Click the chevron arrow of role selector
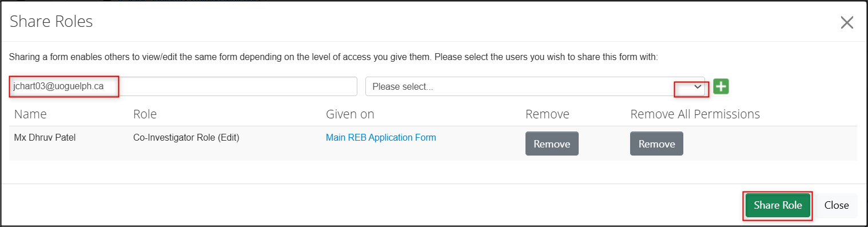Viewport: 868px width, 227px height. (x=697, y=86)
